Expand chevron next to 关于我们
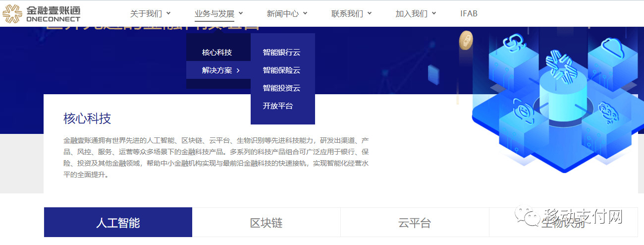Screen dimensions: 644x245 [x=168, y=13]
